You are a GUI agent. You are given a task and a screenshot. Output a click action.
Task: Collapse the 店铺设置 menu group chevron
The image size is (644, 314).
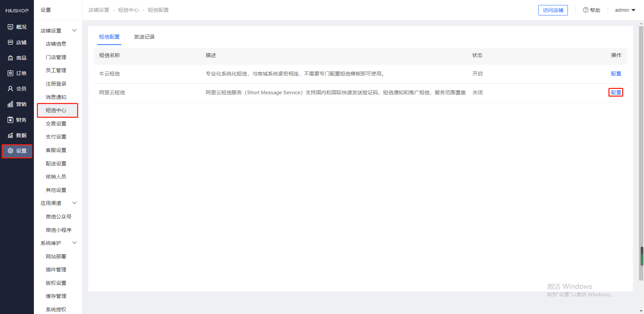(x=75, y=31)
